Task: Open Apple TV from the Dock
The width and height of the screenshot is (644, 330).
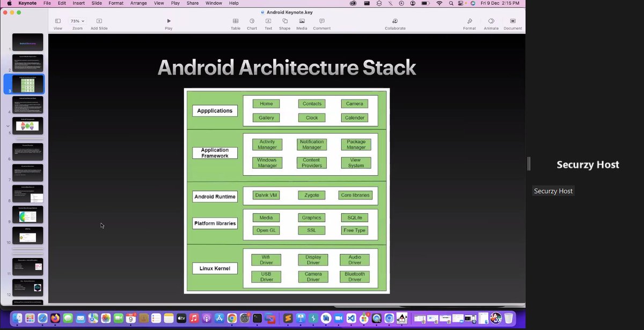Action: (181, 318)
